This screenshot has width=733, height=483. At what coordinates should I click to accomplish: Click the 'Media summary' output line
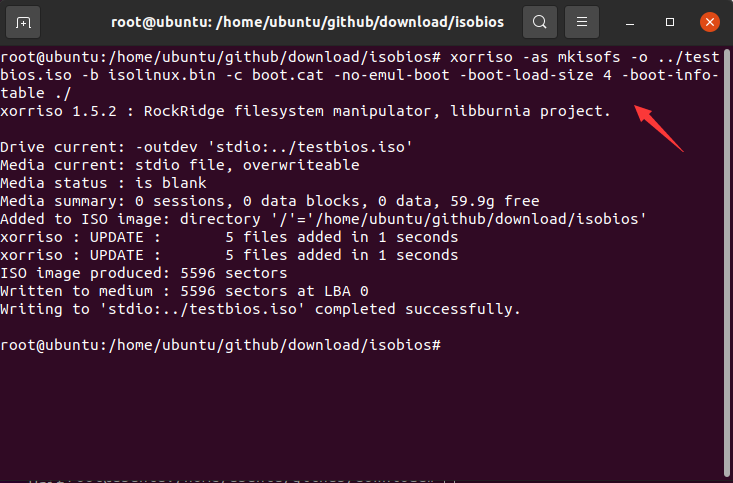coord(270,201)
